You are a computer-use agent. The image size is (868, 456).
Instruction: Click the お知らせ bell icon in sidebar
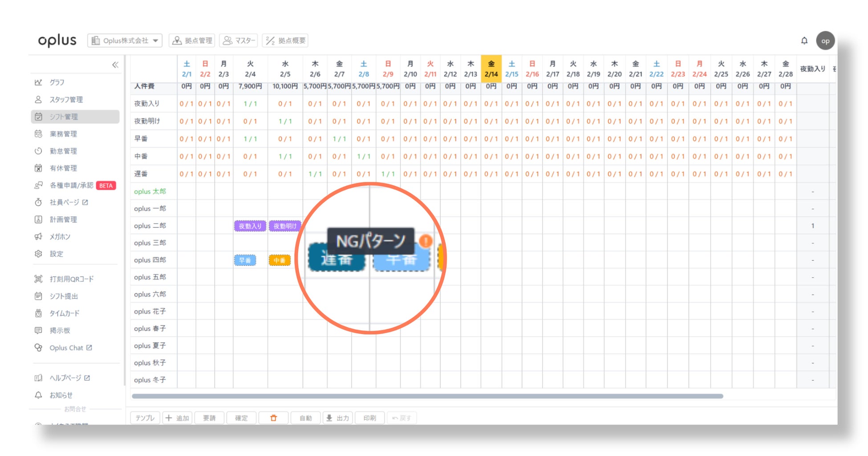38,395
